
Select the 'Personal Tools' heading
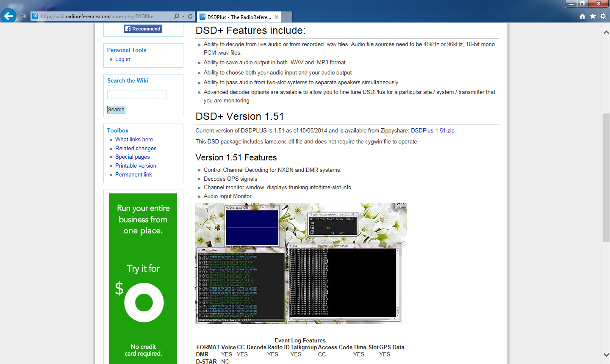[127, 50]
